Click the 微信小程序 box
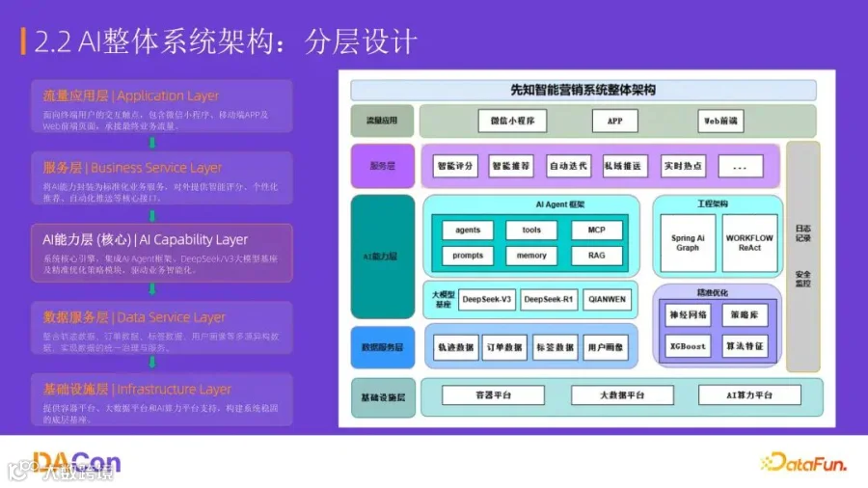The width and height of the screenshot is (868, 488). pyautogui.click(x=512, y=121)
